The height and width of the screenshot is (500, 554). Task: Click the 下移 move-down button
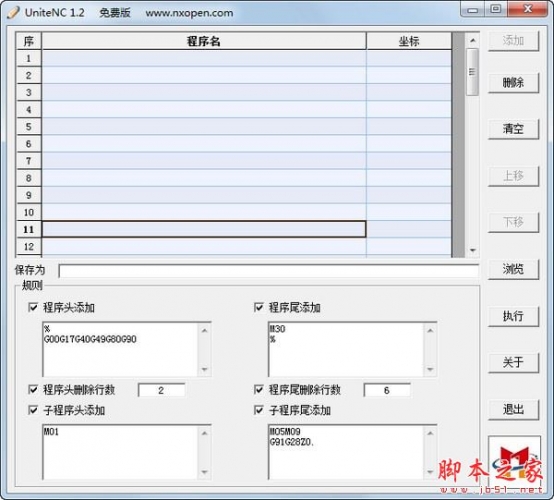coord(513,222)
